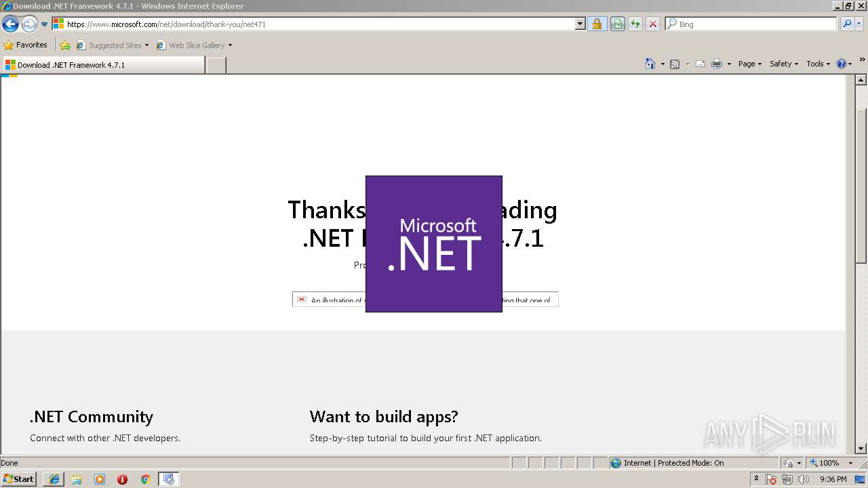The height and width of the screenshot is (488, 868).
Task: Click the Microsoft .NET purple logo
Action: (x=434, y=244)
